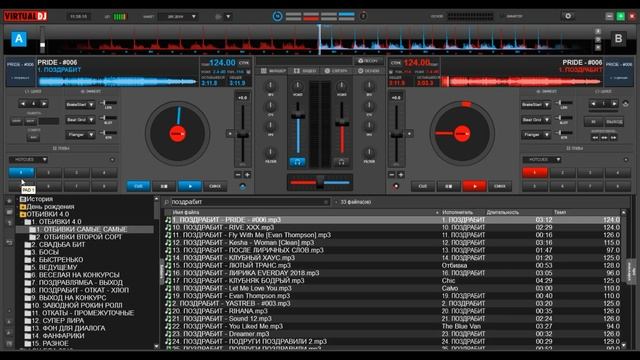Sort files by the Исполнитель column header
This screenshot has height=360, width=640.
pos(458,212)
